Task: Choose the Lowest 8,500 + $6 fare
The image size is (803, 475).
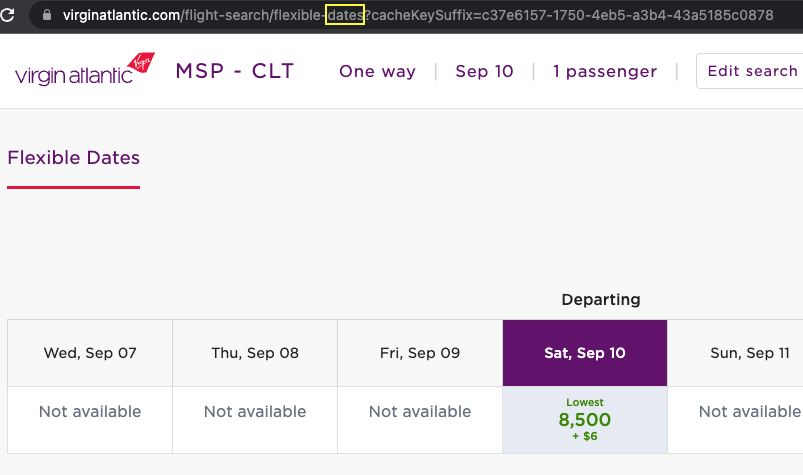Action: (x=585, y=420)
